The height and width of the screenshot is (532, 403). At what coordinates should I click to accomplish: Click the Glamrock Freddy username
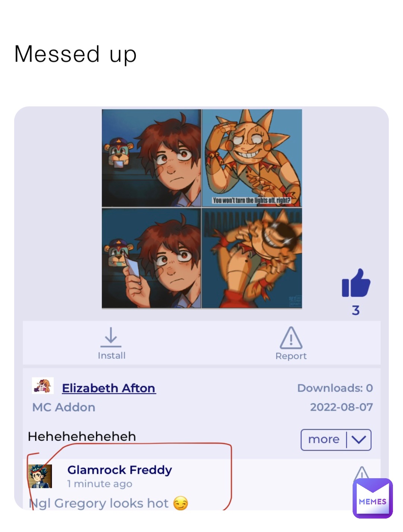point(119,470)
